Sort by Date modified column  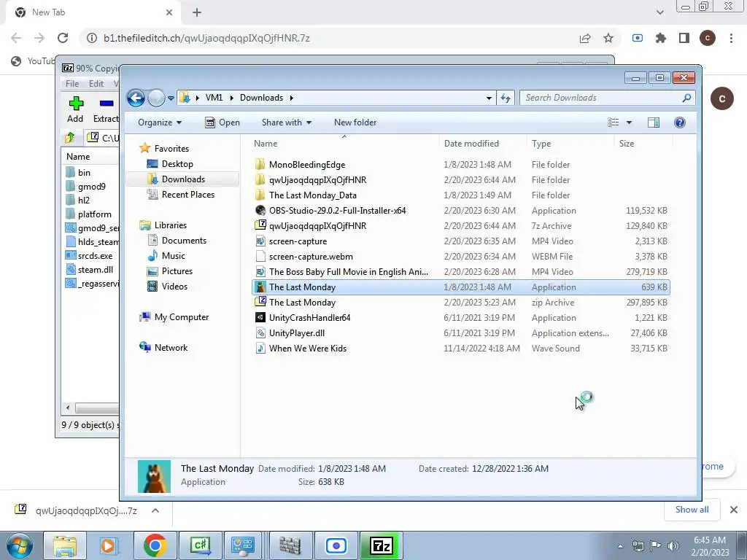pyautogui.click(x=471, y=144)
